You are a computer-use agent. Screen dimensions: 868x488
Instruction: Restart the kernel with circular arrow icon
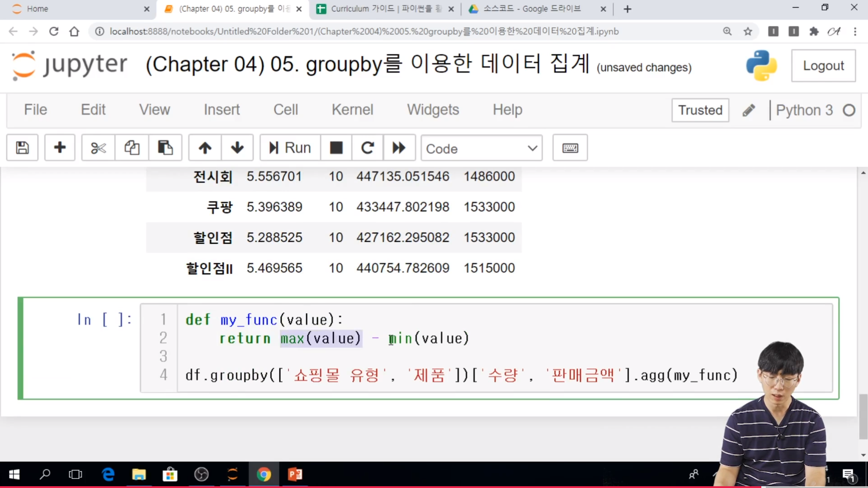(367, 148)
